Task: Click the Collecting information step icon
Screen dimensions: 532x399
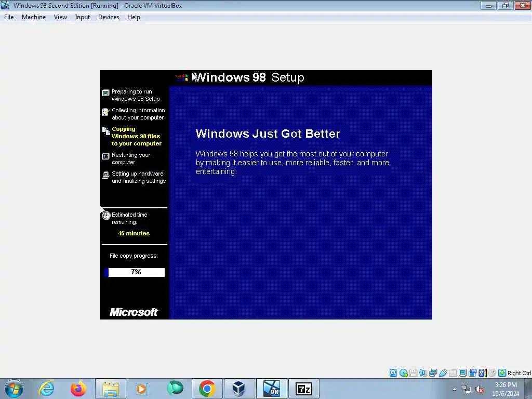Action: (105, 112)
